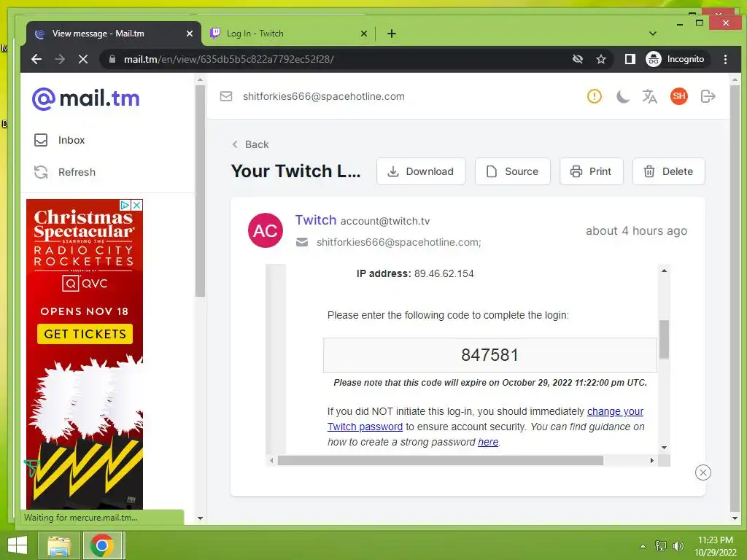Click the Twitch sender name
747x560 pixels.
[315, 220]
